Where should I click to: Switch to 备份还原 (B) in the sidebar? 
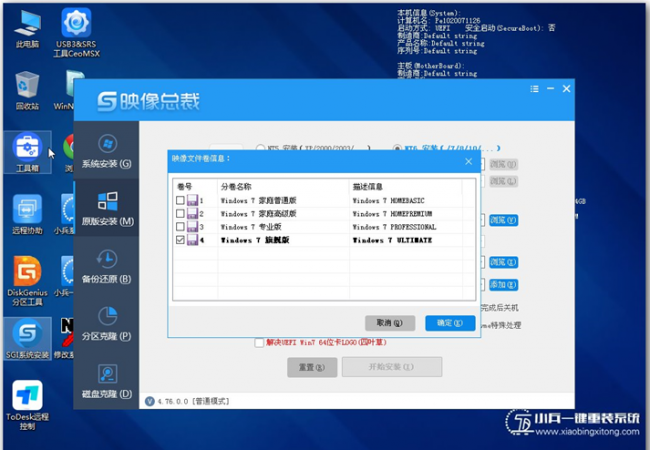click(x=107, y=266)
